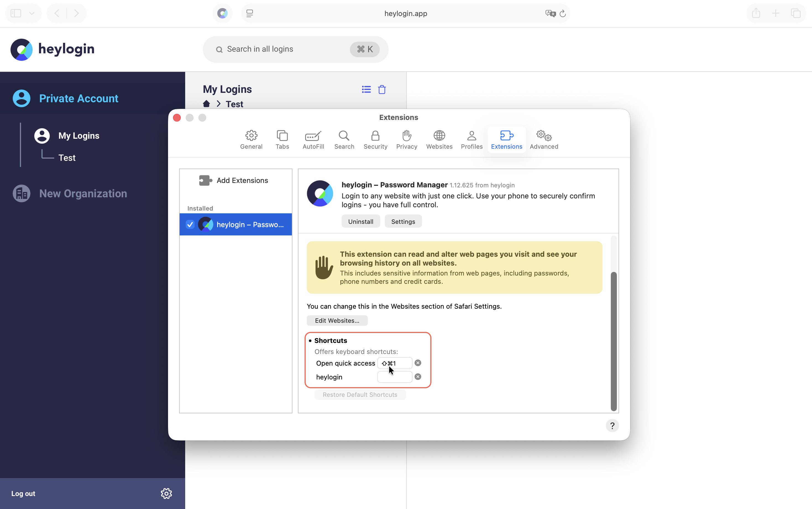Click Restore Default Shortcuts button

point(360,395)
